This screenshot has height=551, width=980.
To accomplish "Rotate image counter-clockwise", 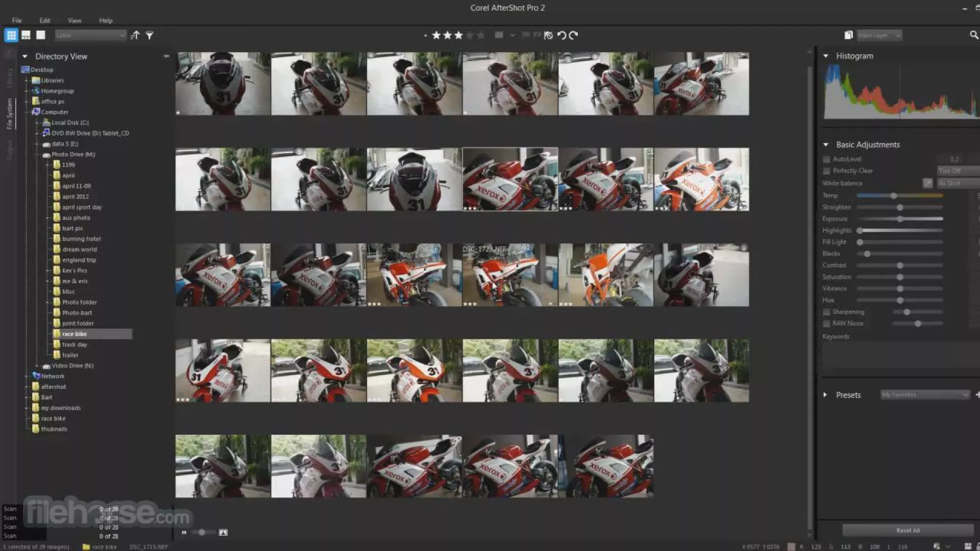I will (561, 35).
